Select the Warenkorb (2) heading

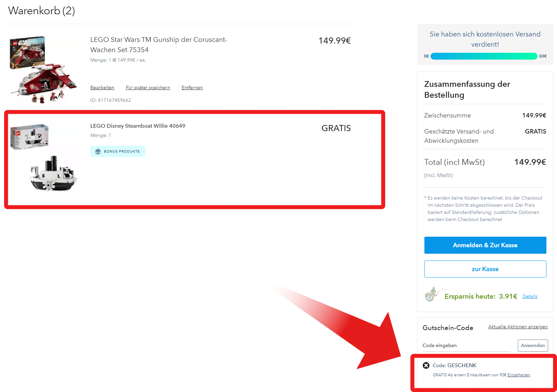(x=42, y=11)
